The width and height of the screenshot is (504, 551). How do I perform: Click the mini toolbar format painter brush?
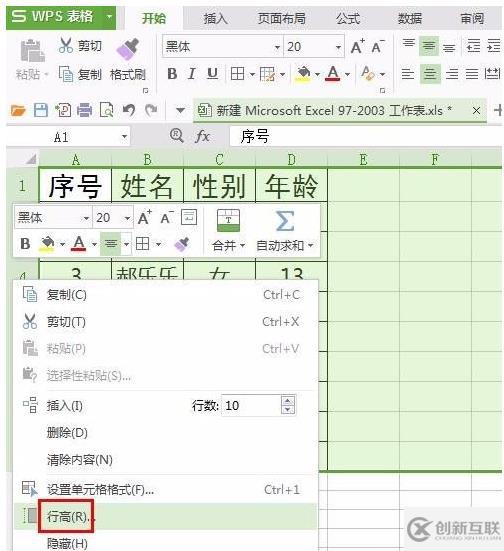point(181,244)
